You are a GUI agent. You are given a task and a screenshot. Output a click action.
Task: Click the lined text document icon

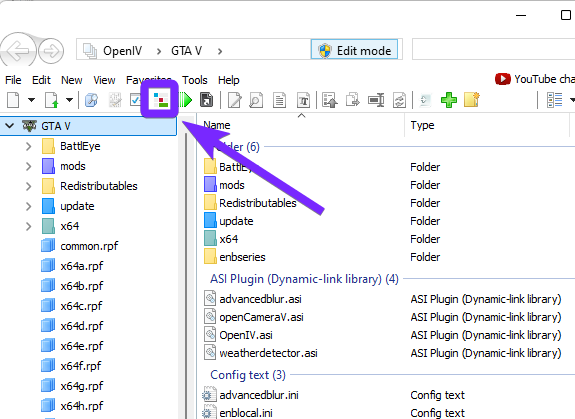coord(279,100)
